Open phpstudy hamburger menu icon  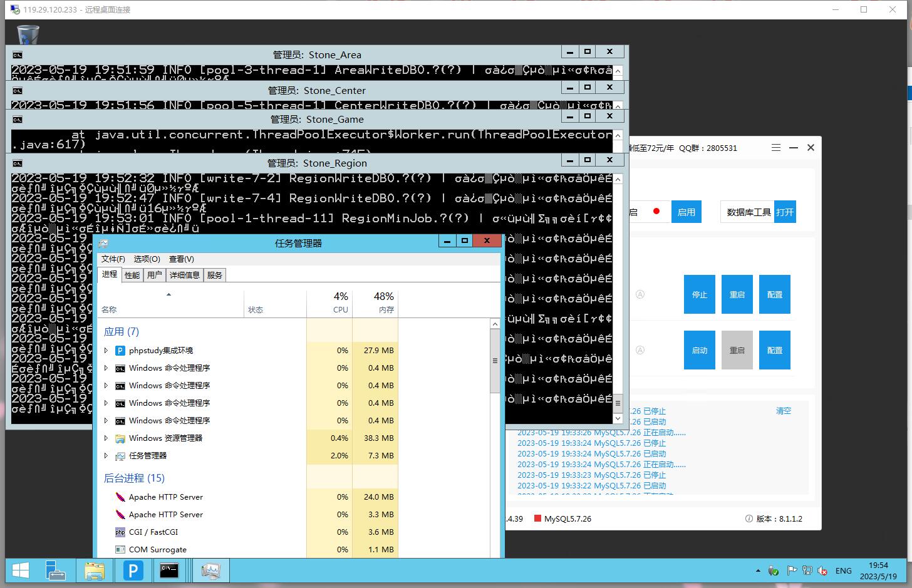click(776, 148)
